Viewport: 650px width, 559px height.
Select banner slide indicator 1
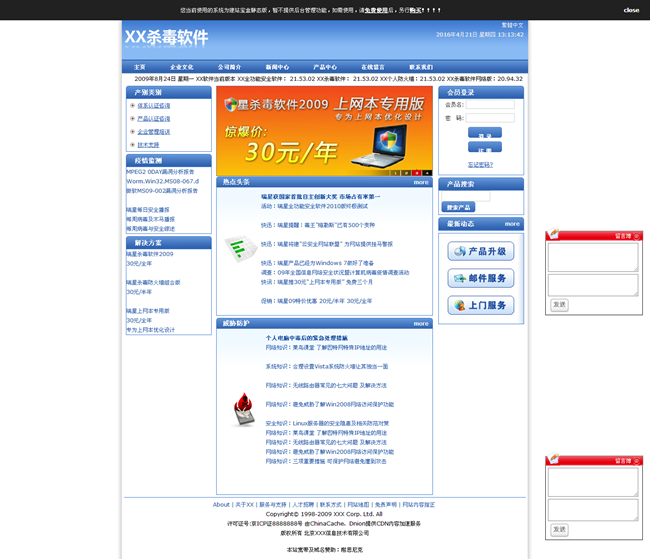click(395, 173)
